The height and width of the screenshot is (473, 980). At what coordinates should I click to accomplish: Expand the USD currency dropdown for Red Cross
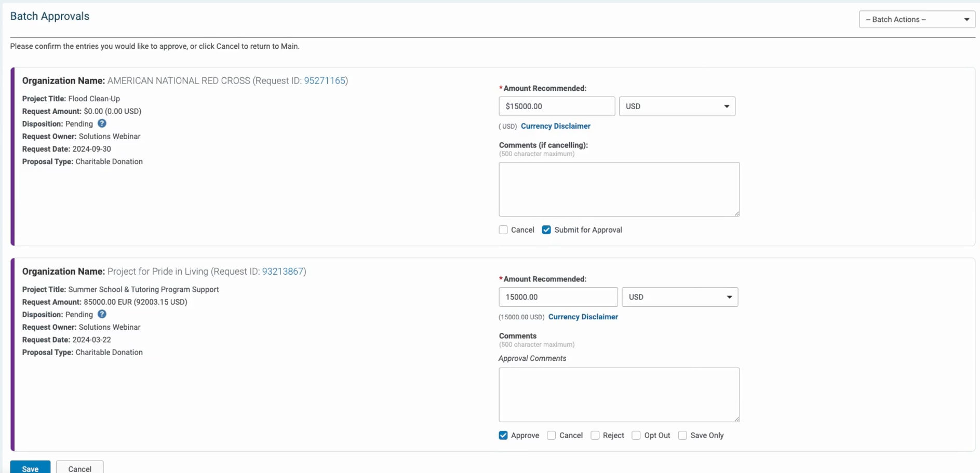(677, 106)
